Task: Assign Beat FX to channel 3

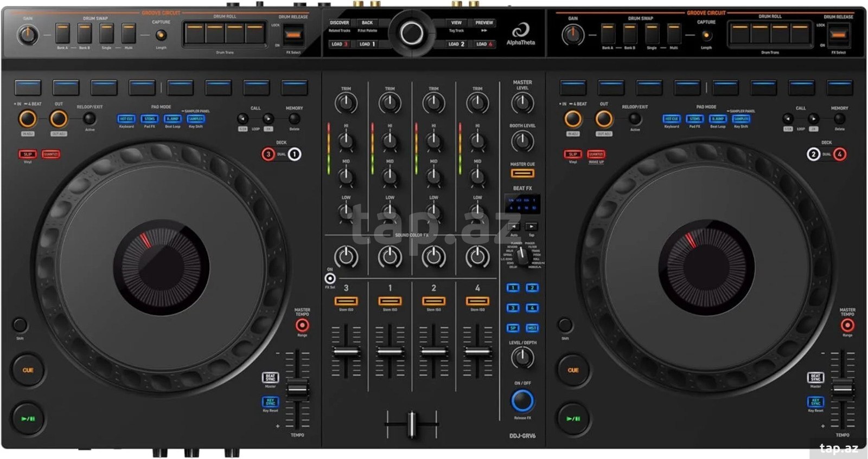Action: [x=513, y=308]
